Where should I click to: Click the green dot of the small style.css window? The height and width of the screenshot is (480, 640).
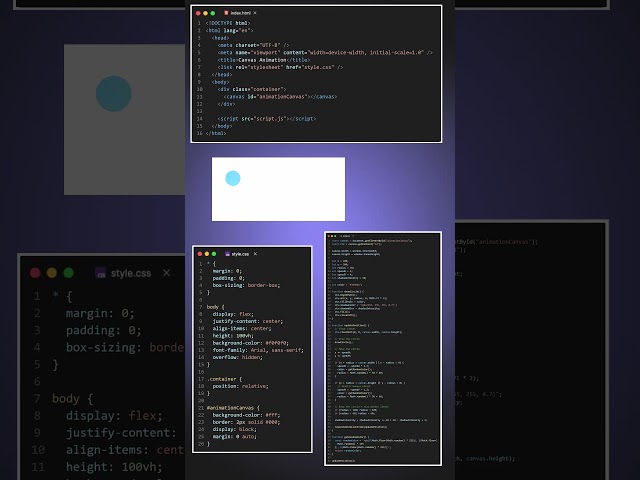click(213, 254)
